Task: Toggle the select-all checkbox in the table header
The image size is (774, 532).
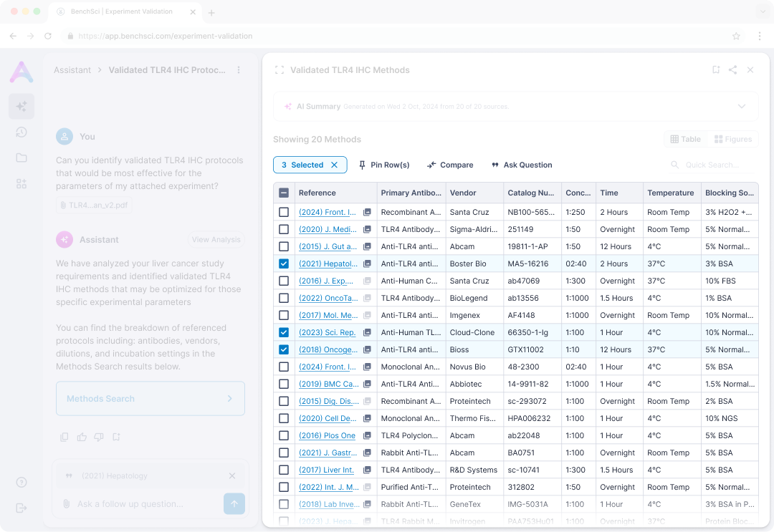Action: pos(283,192)
